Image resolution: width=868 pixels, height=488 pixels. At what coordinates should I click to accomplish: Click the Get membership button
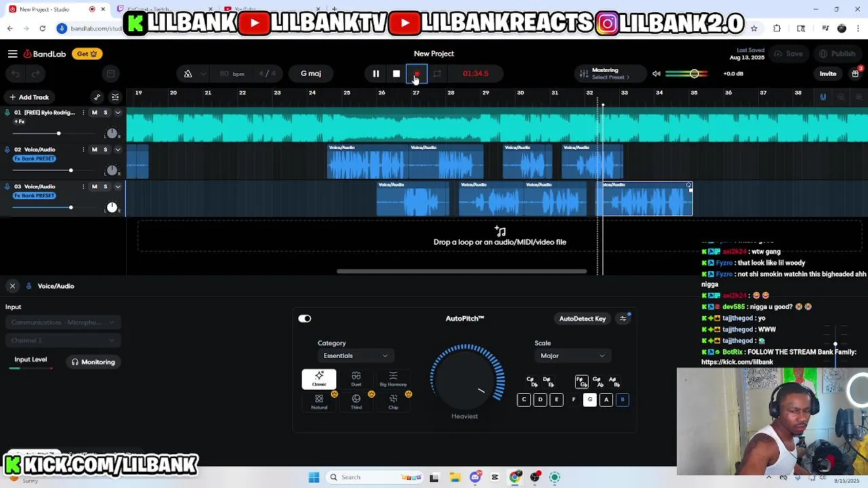click(86, 54)
